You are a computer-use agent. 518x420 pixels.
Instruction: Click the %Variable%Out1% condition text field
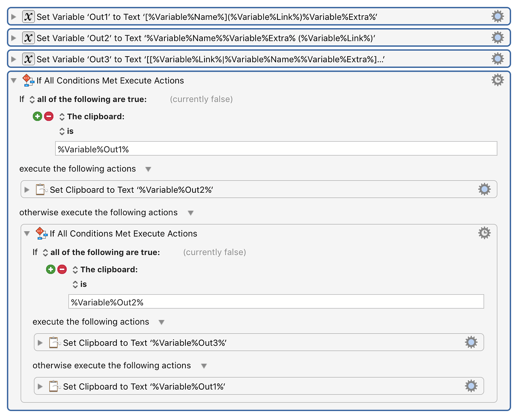coord(276,148)
